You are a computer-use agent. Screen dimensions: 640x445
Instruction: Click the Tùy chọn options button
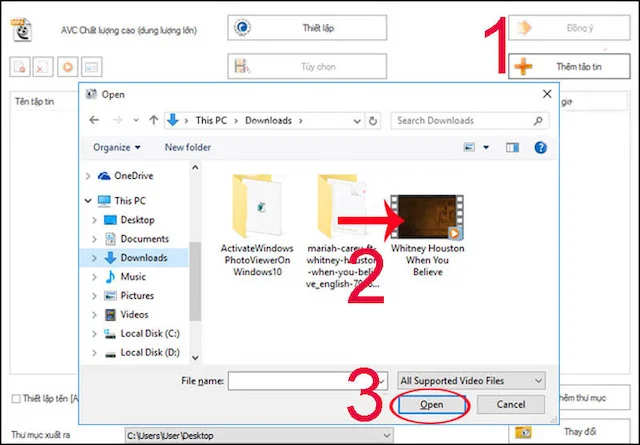(x=307, y=66)
